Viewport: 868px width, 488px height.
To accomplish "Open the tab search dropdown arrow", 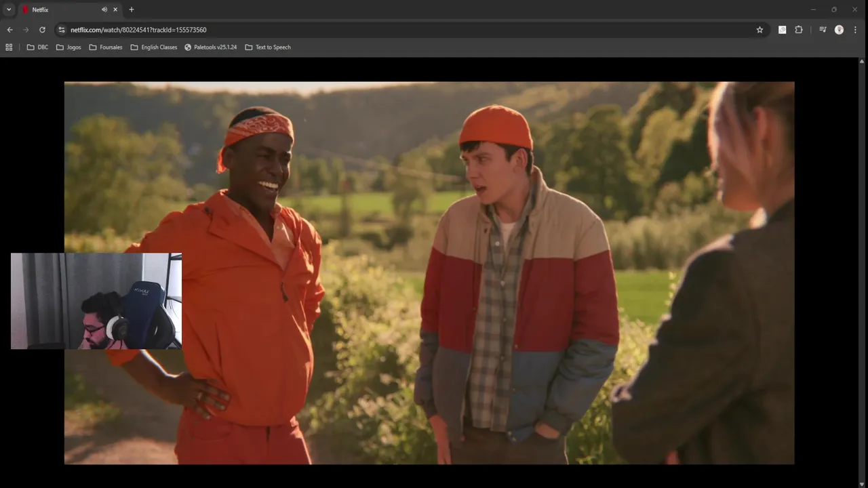I will tap(9, 9).
